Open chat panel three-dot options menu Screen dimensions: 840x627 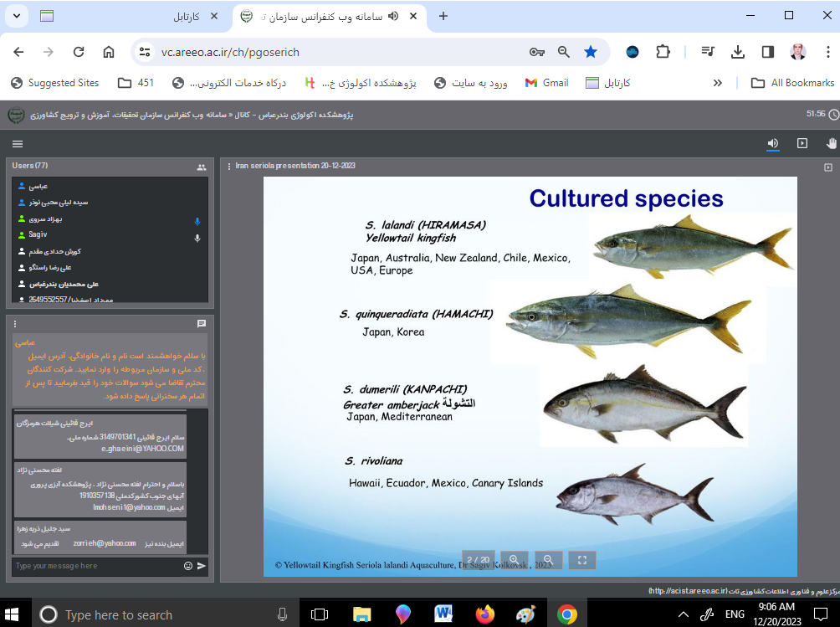[x=15, y=323]
